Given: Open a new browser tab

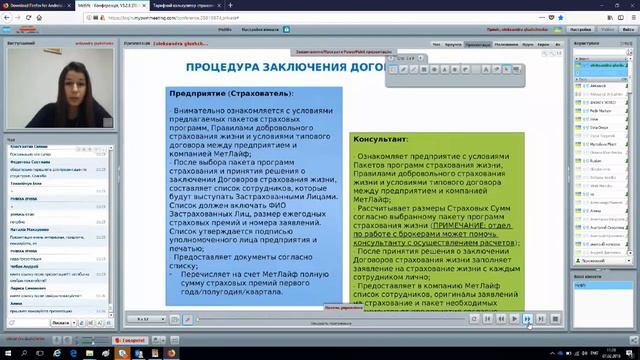Looking at the screenshot, I should tap(230, 5).
